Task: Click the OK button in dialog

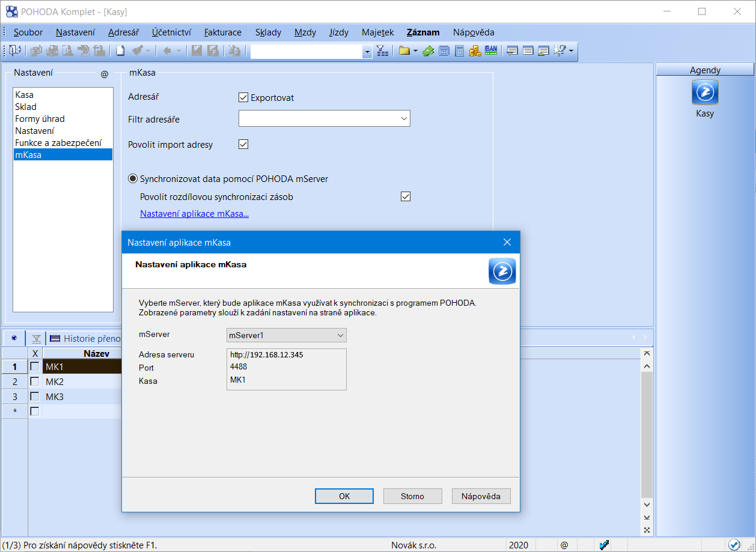Action: click(x=344, y=496)
